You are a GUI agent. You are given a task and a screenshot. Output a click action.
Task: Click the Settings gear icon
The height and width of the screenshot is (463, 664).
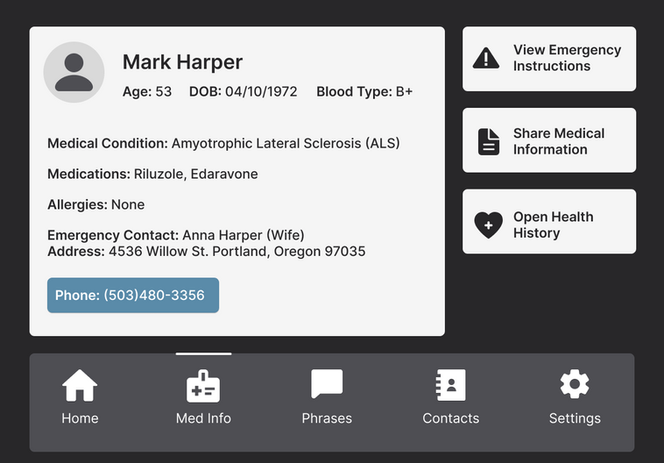coord(574,385)
